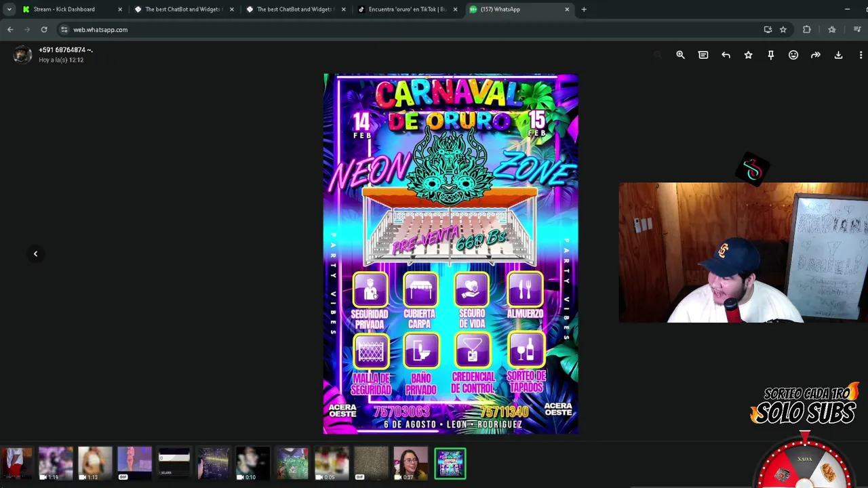Install WhatsApp Web app icon
The width and height of the screenshot is (868, 488).
tap(768, 29)
